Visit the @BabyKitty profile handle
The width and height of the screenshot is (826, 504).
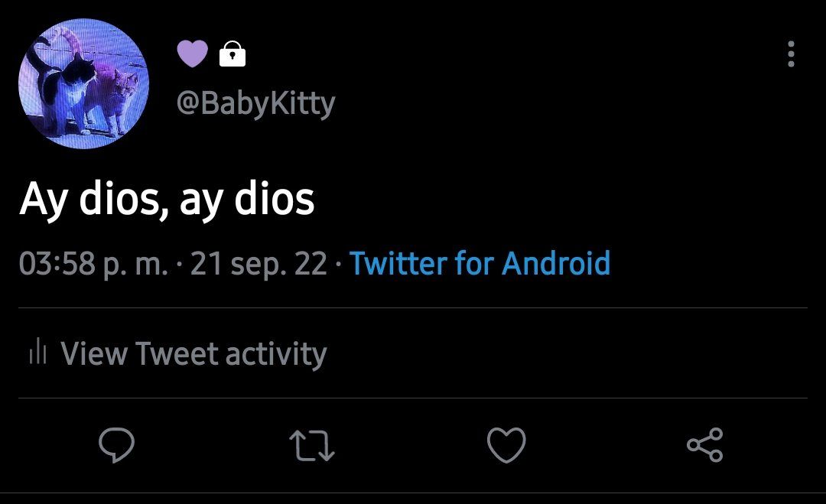255,102
